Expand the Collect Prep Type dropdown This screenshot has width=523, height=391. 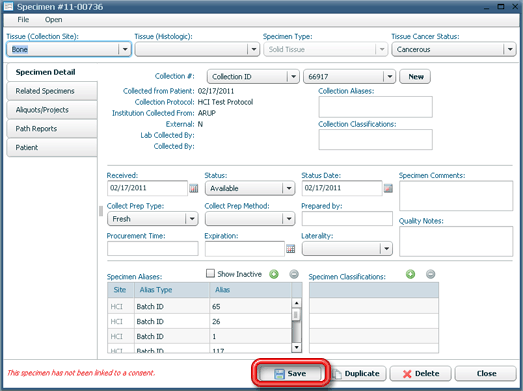click(x=192, y=219)
